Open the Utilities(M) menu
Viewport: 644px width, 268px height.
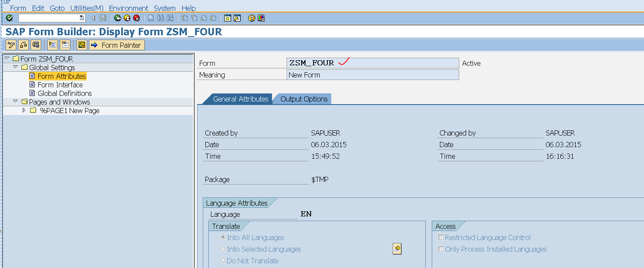pos(87,8)
